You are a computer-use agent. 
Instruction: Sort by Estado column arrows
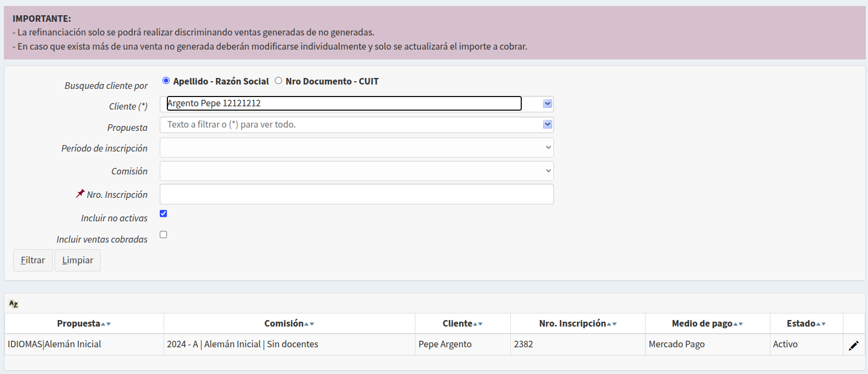pos(821,324)
